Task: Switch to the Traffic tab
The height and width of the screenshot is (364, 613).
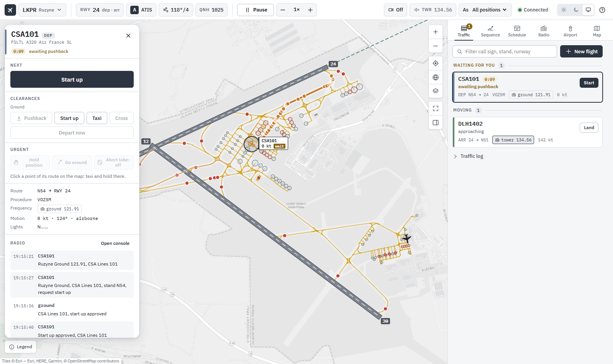Action: point(464,31)
